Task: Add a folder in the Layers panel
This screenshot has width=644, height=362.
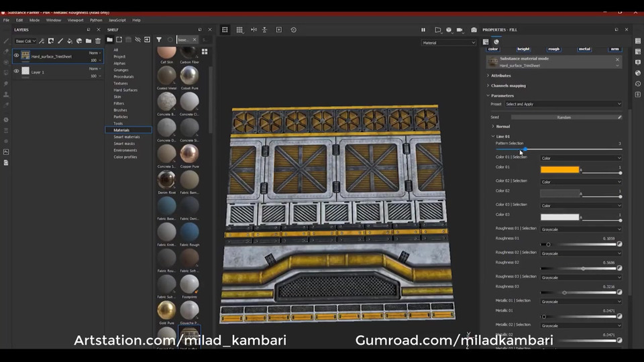Action: tap(89, 41)
